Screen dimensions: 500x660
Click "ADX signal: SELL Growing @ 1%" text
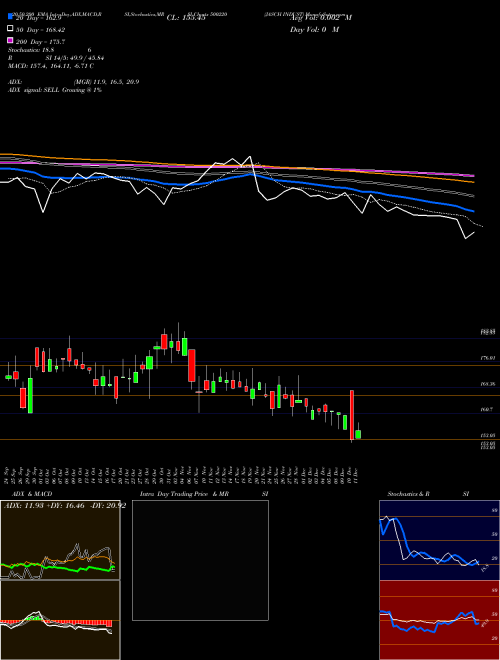[55, 90]
